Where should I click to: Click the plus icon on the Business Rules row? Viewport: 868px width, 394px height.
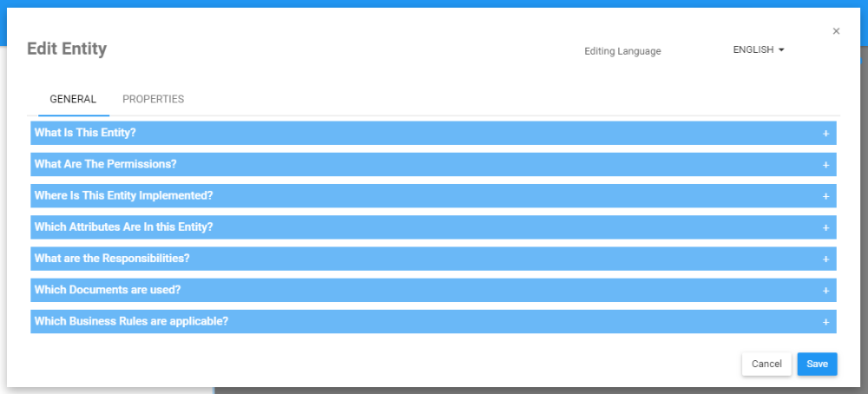point(825,322)
